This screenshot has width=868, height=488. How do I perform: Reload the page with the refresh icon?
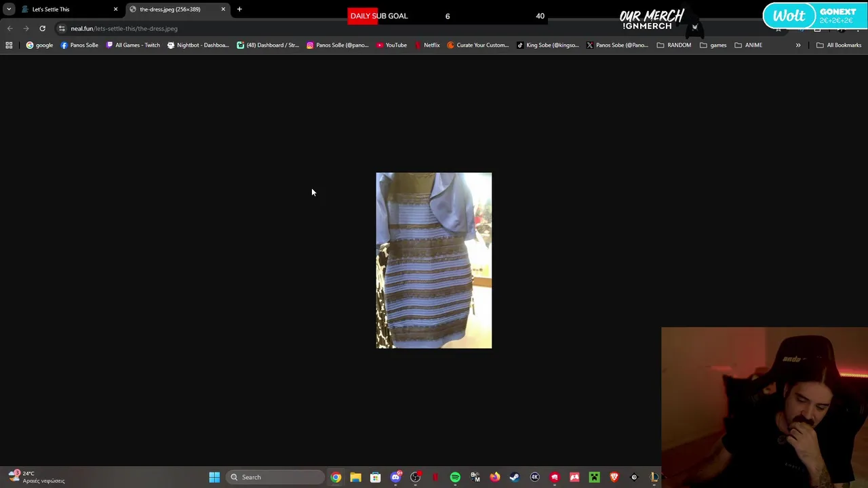pos(42,28)
